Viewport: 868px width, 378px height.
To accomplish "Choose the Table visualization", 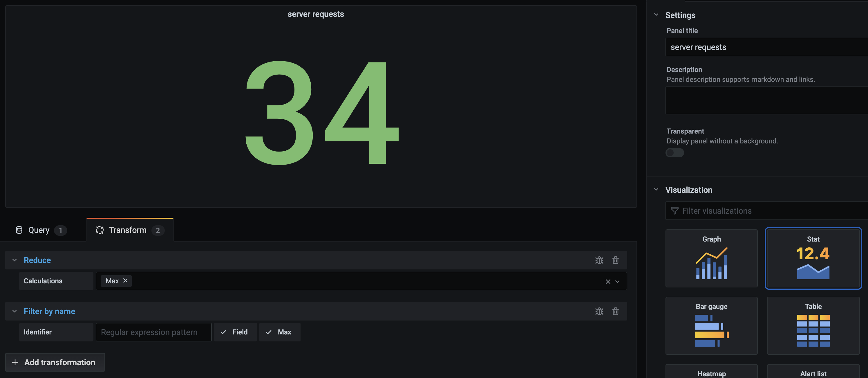I will click(813, 325).
